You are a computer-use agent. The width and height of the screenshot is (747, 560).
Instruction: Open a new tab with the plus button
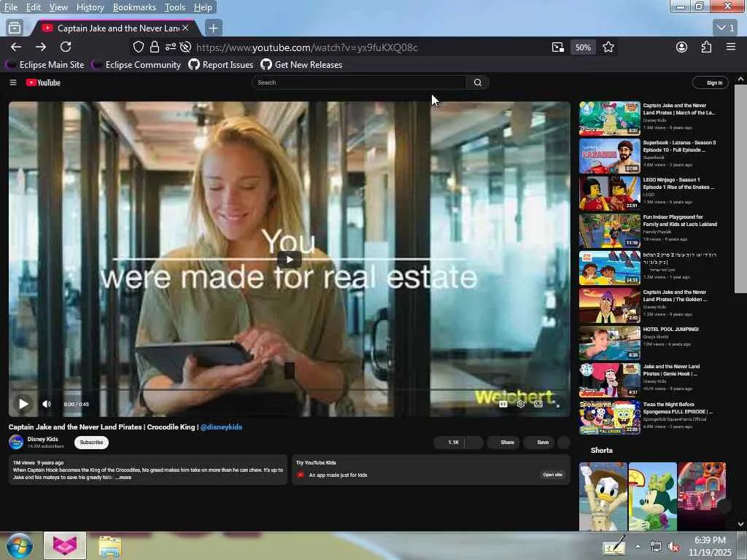(214, 28)
